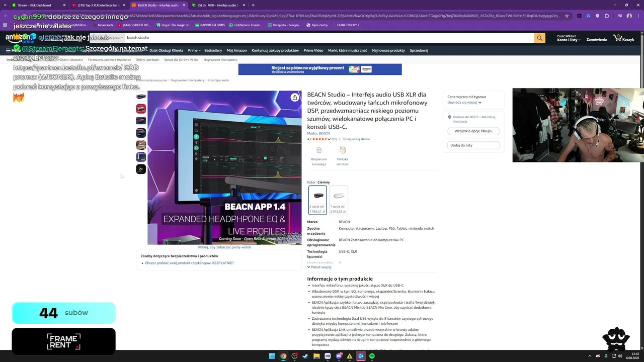Viewport: 644px width, 362px height.
Task: Select the white color variant at 2 073,53 zł
Action: (x=339, y=200)
